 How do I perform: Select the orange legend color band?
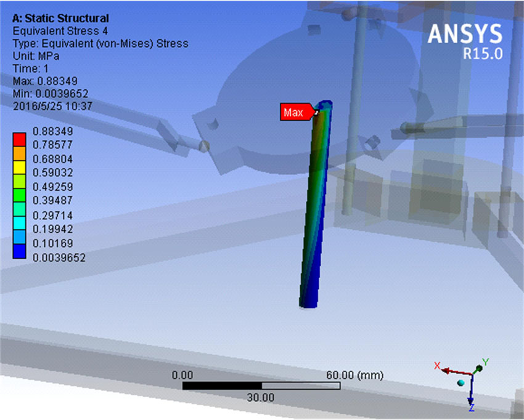20,153
